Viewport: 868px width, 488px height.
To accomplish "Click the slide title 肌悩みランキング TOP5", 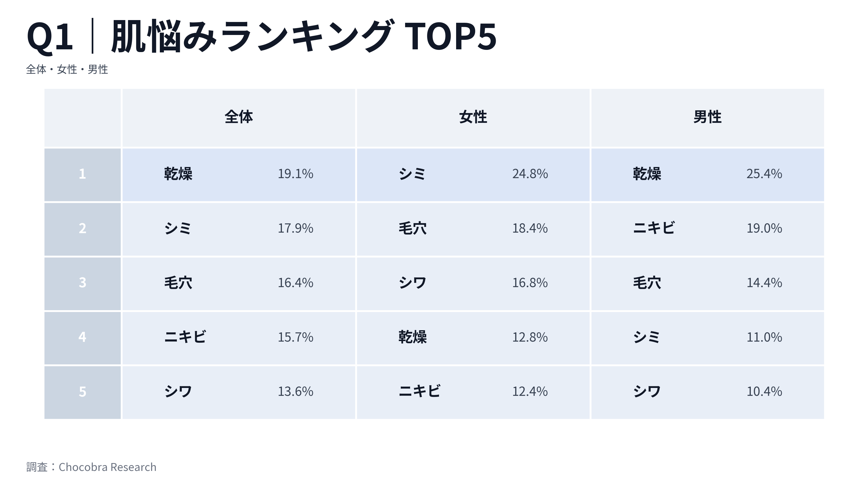I will (x=262, y=36).
